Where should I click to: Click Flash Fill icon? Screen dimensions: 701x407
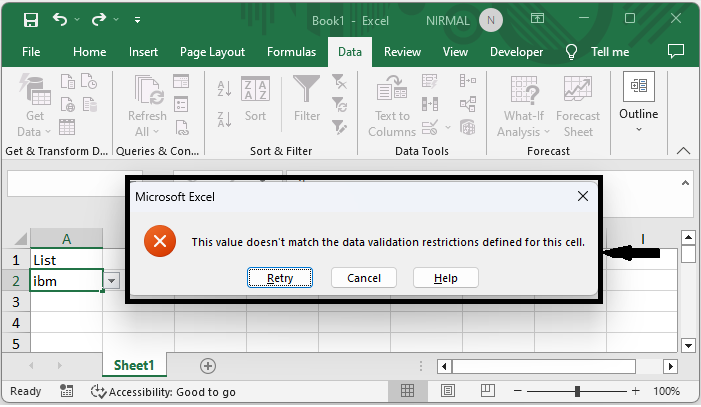(430, 81)
